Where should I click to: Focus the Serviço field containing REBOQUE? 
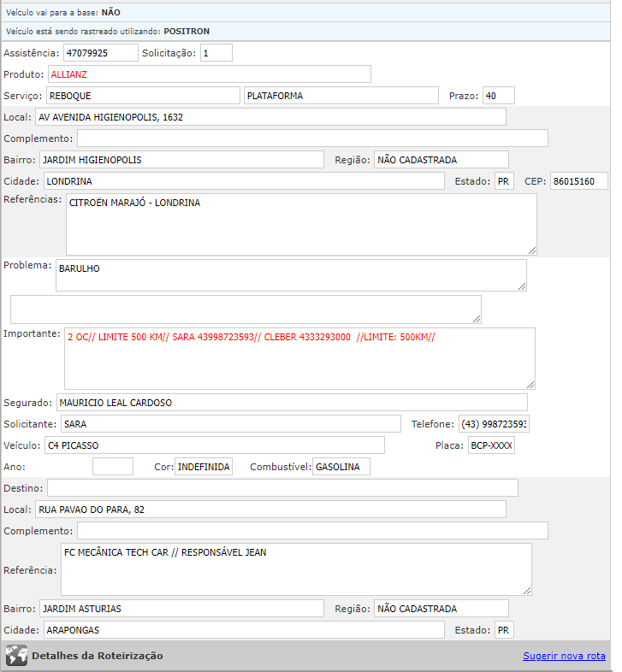pos(142,96)
